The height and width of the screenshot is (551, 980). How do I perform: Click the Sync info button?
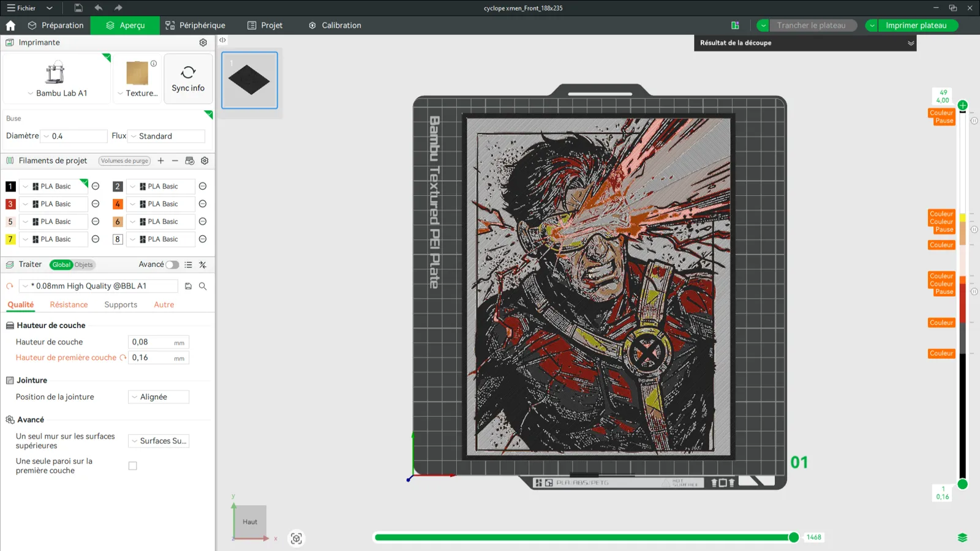188,78
